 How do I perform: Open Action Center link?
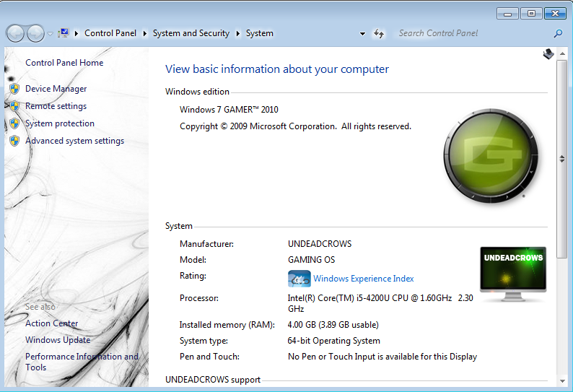(x=51, y=323)
